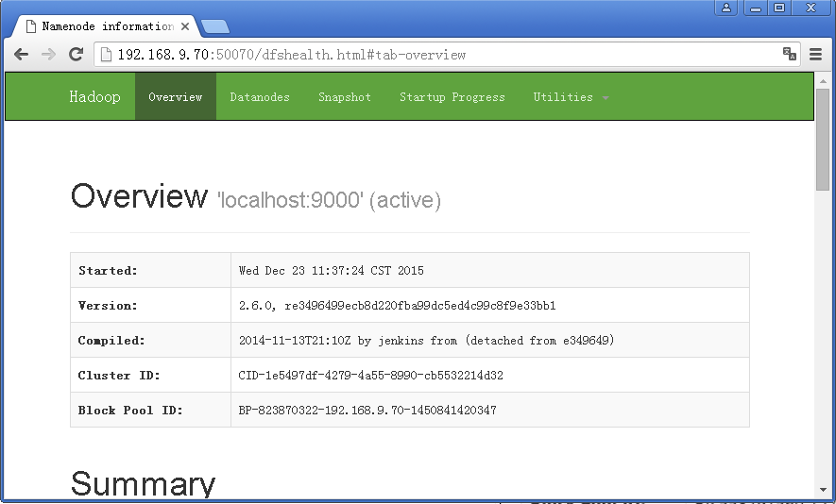Click the 'Overview' page heading
Viewport: 836px width, 504px height.
(139, 196)
